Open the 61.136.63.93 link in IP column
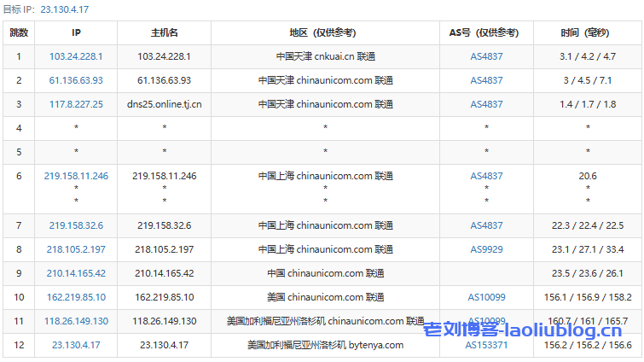644x362 pixels. point(76,80)
